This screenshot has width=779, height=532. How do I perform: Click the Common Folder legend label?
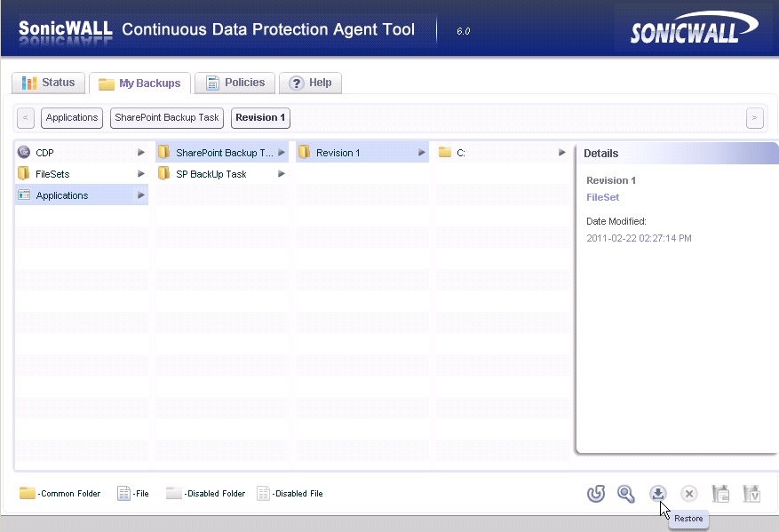(69, 494)
